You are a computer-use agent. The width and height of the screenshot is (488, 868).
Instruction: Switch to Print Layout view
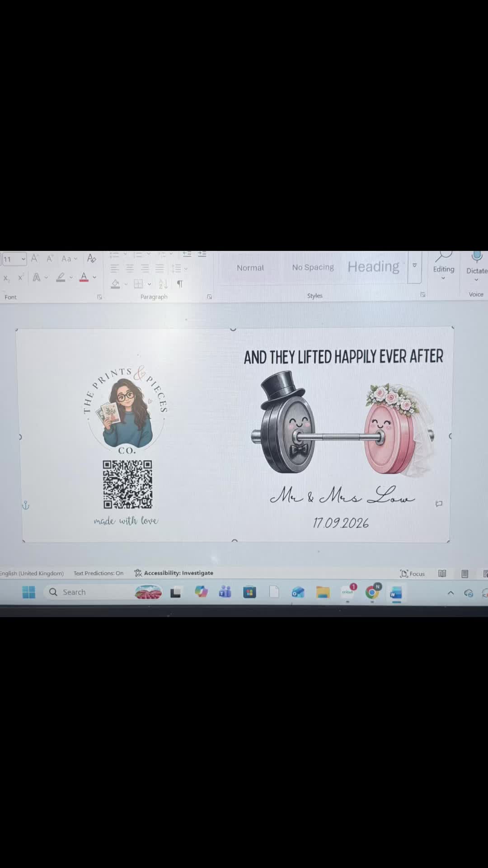pos(465,574)
